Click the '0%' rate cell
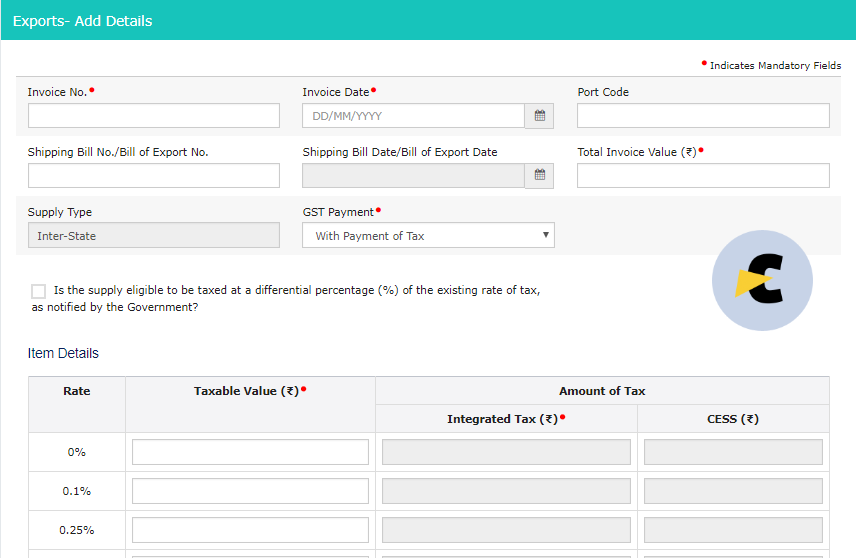This screenshot has width=856, height=558. coord(76,452)
